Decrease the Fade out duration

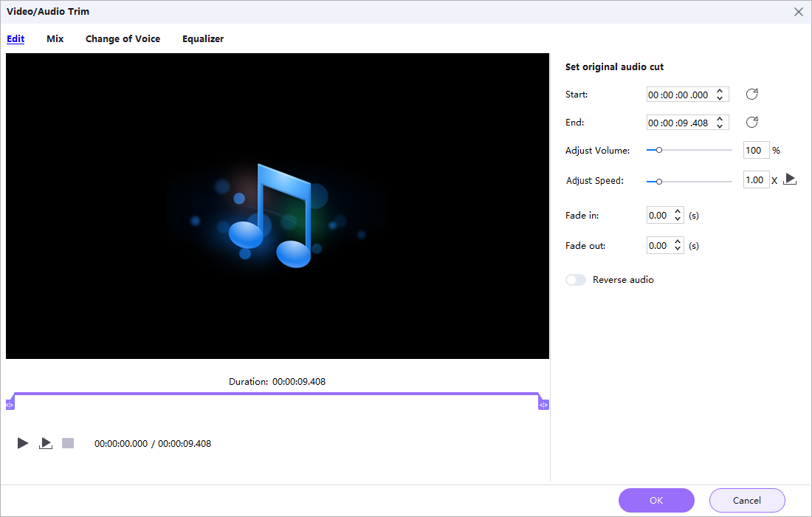coord(678,249)
